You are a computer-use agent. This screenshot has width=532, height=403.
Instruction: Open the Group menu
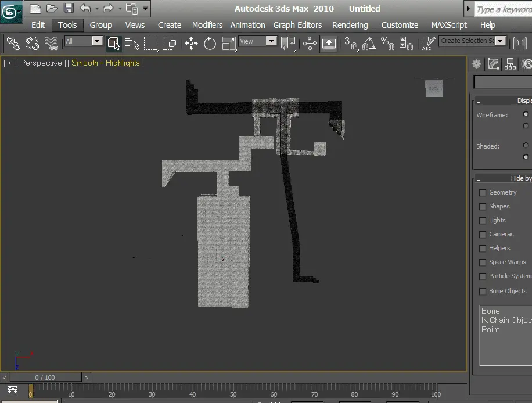pyautogui.click(x=101, y=25)
